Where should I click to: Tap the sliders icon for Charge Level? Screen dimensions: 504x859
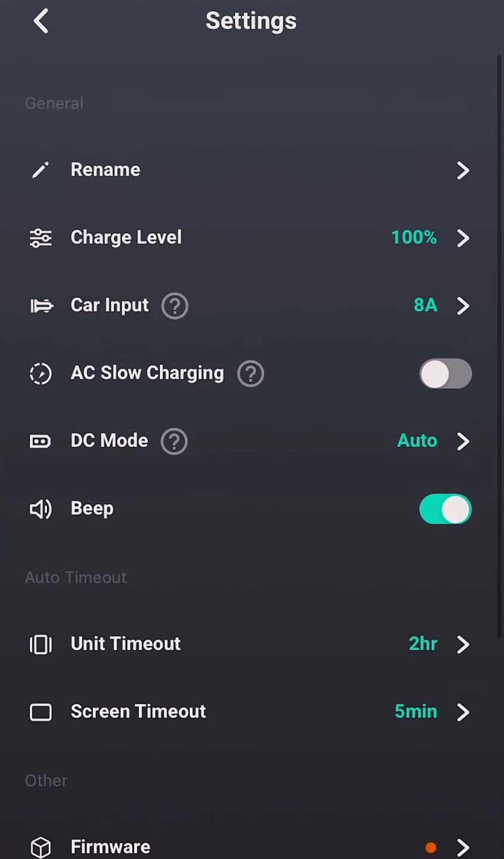pos(41,238)
